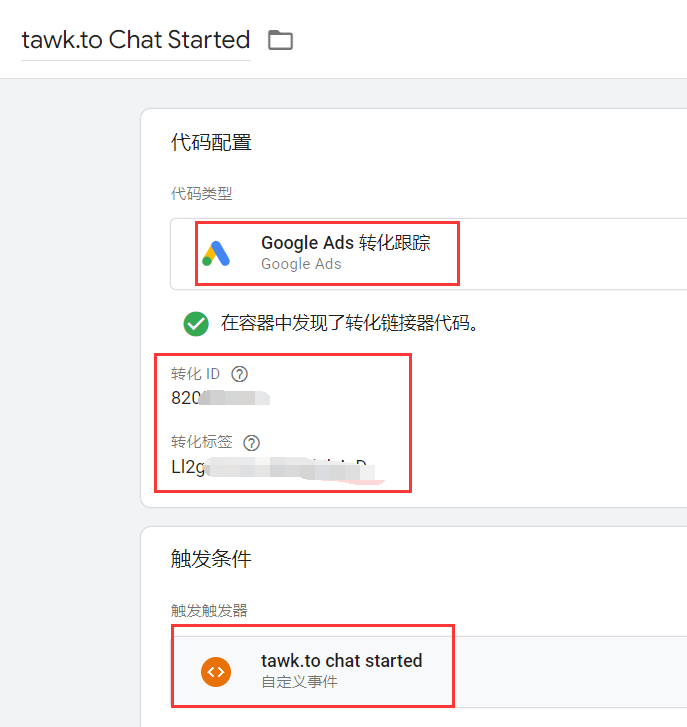
Task: Select the "Google Ads 转化跟踪" tag type title
Action: click(x=345, y=243)
